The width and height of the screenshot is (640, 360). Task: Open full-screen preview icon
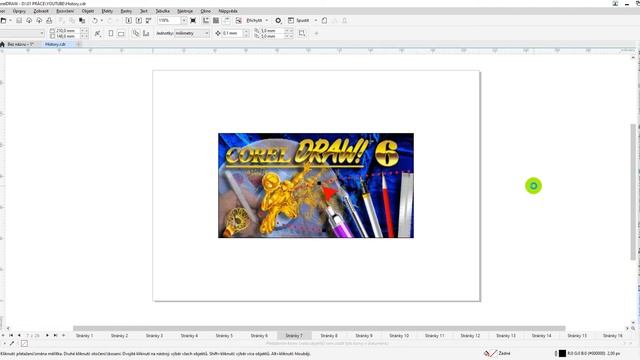[193, 20]
